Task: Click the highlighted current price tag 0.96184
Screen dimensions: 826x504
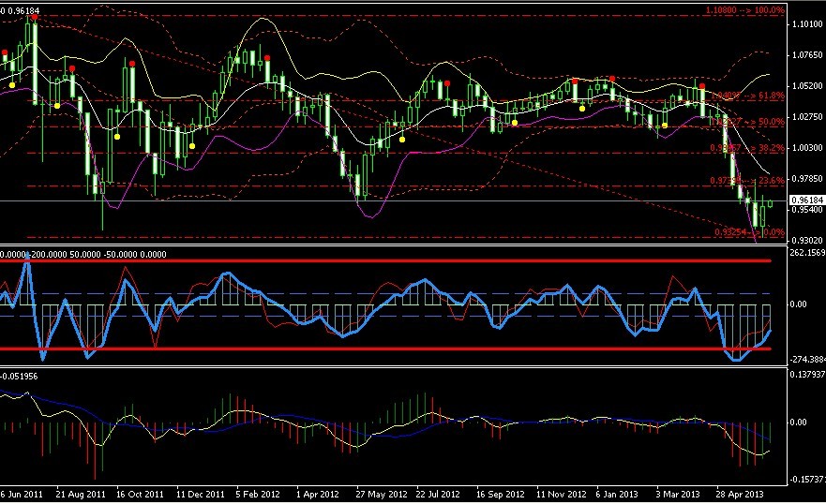Action: 807,200
